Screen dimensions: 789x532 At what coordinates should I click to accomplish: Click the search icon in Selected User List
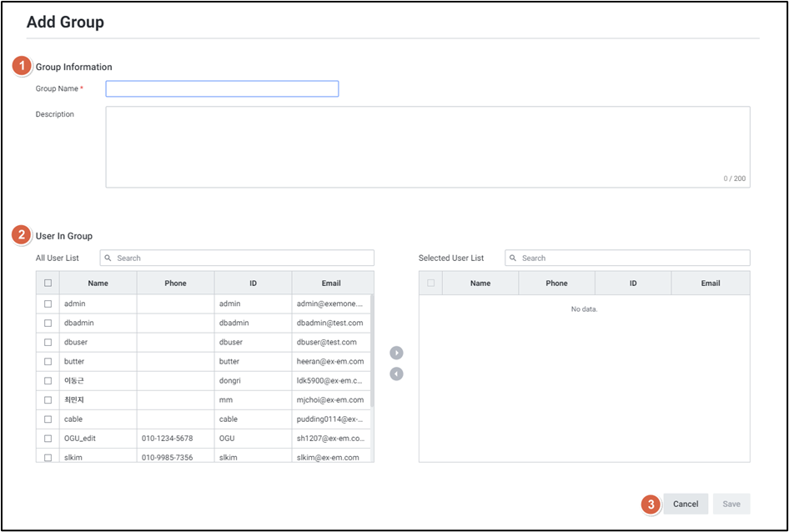click(514, 258)
